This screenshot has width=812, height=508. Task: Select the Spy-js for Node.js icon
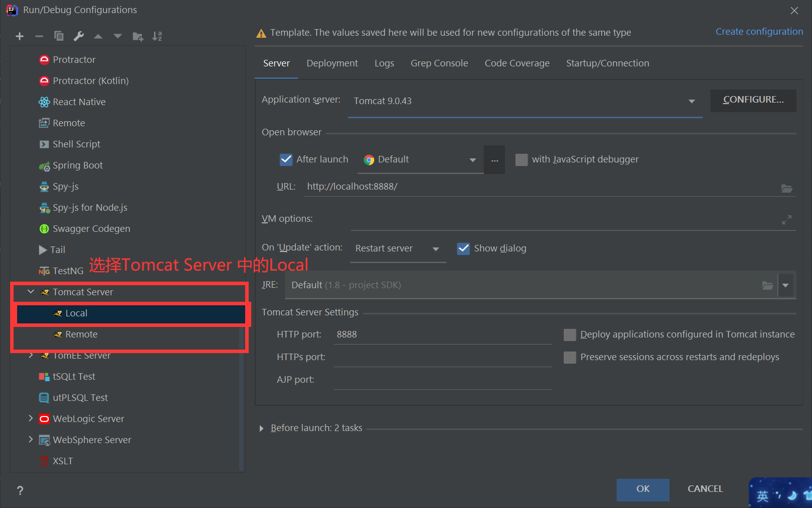[x=44, y=208]
